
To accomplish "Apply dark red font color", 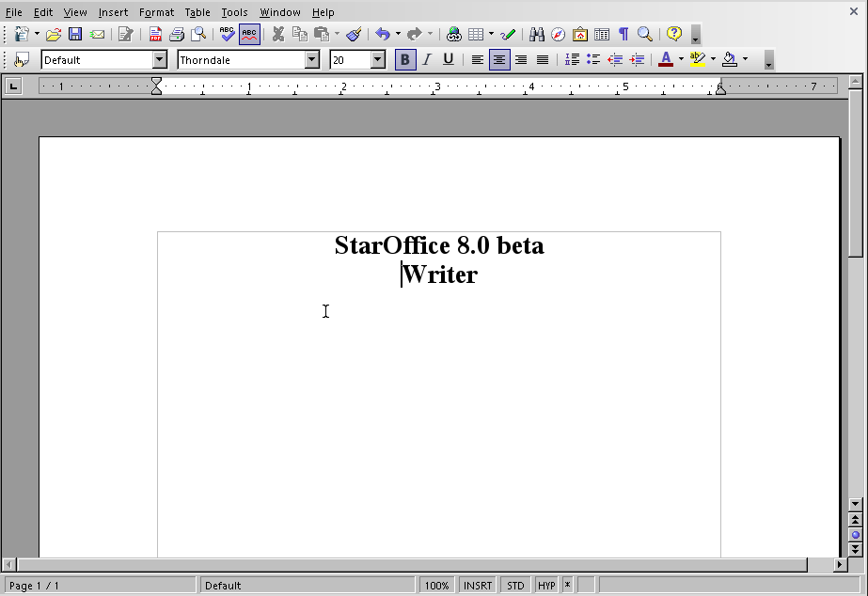I will point(666,60).
